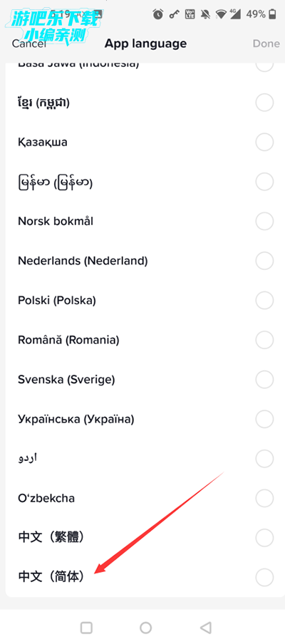This screenshot has width=285, height=644.
Task: Tap the alarm clock status icon
Action: point(157,14)
